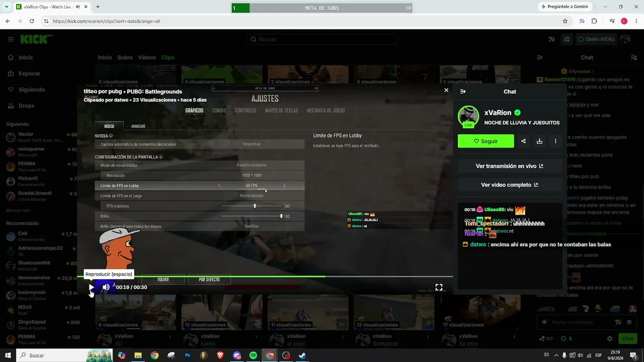The image size is (644, 362).
Task: Select the channel's Clips tab
Action: [x=168, y=57]
